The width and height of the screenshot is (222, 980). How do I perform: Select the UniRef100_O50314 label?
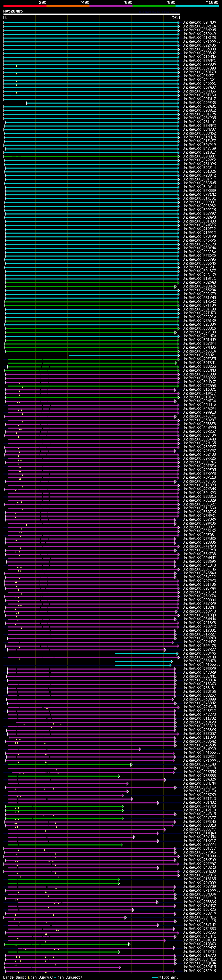tap(199, 680)
